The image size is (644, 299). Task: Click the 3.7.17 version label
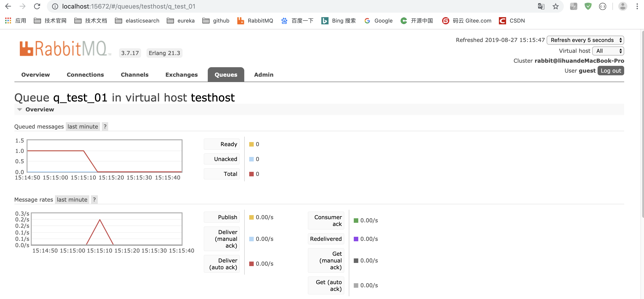coord(130,53)
